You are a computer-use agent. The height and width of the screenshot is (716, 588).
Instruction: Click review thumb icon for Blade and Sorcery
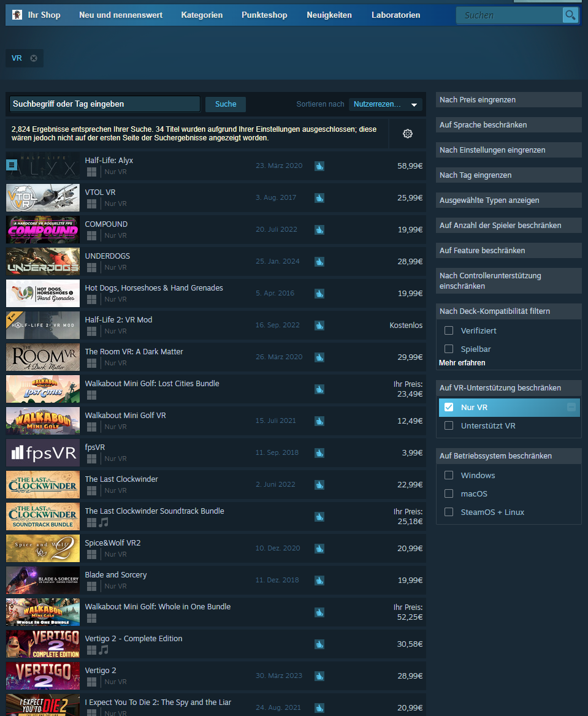tap(319, 581)
